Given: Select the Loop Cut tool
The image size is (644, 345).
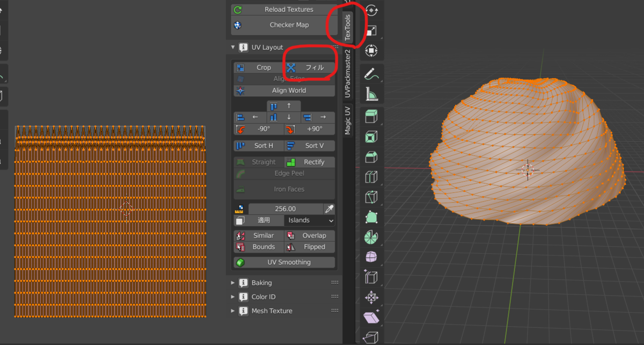Looking at the screenshot, I should point(371,177).
